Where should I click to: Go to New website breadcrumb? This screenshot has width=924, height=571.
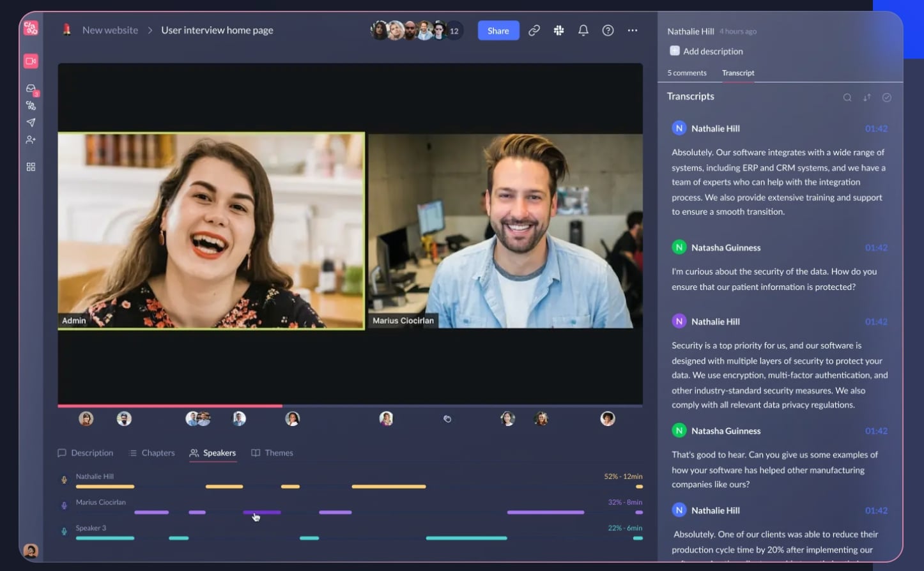coord(110,30)
